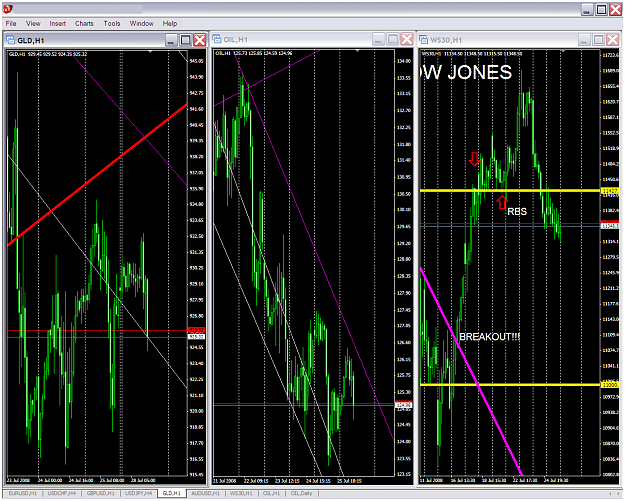Switch to the OIL,H1 bottom tab
Image resolution: width=625 pixels, height=501 pixels.
click(271, 493)
